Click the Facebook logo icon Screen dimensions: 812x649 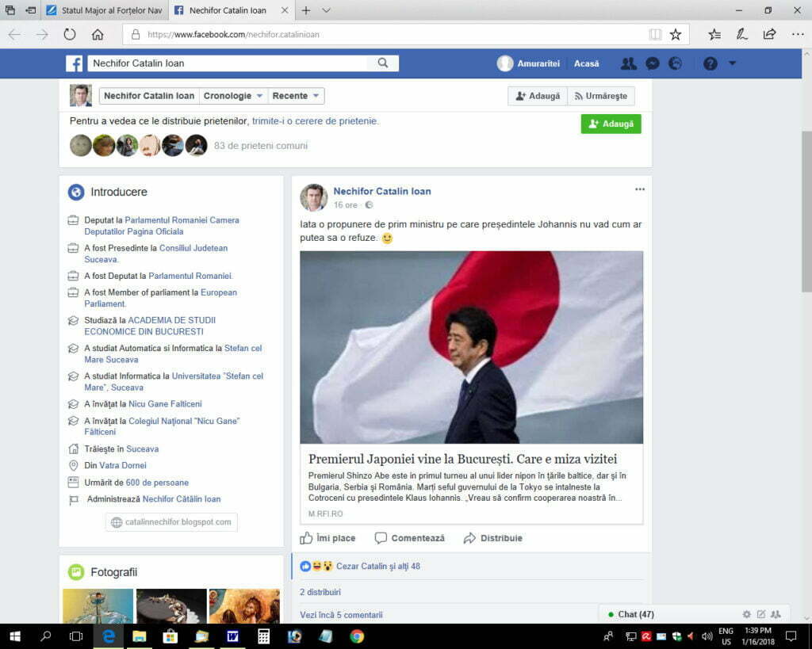tap(74, 63)
